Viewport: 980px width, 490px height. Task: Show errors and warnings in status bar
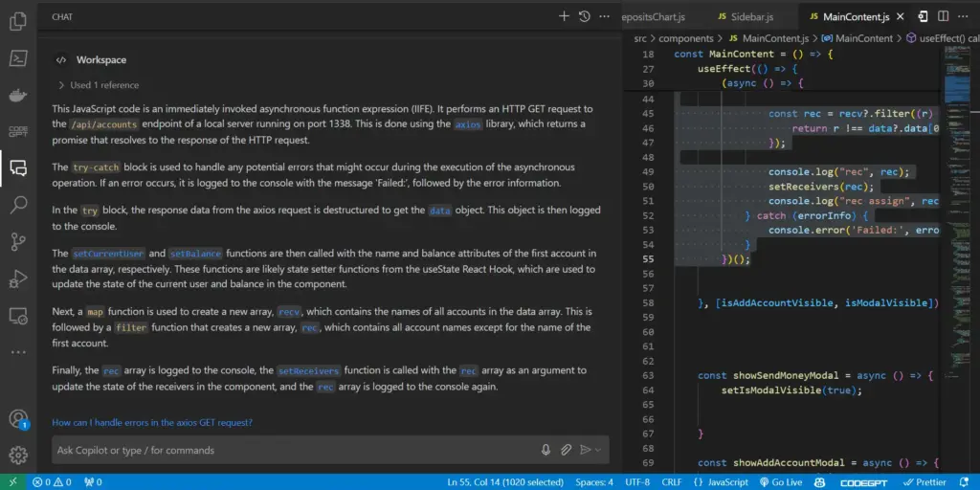click(x=52, y=482)
